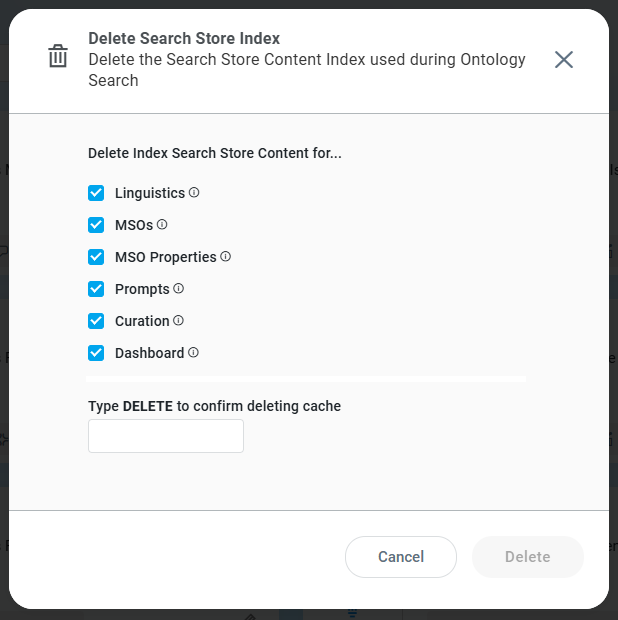Focus the DELETE confirmation text field
Viewport: 618px width, 620px height.
[166, 436]
